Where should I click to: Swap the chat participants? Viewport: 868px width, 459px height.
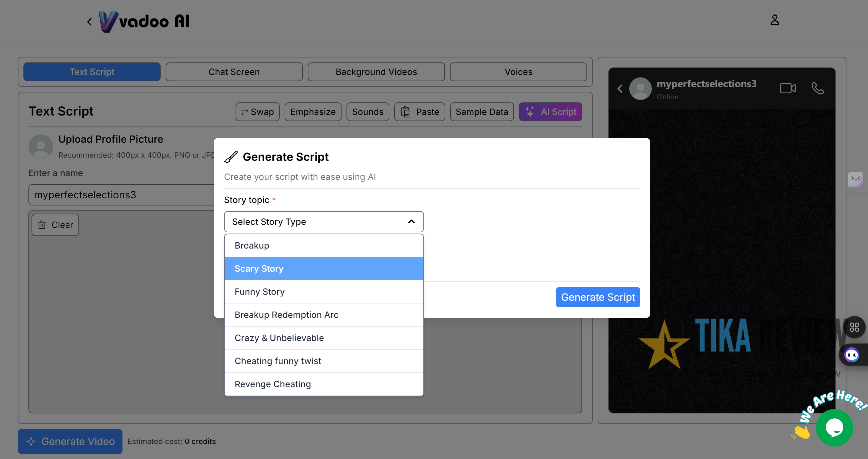[257, 112]
